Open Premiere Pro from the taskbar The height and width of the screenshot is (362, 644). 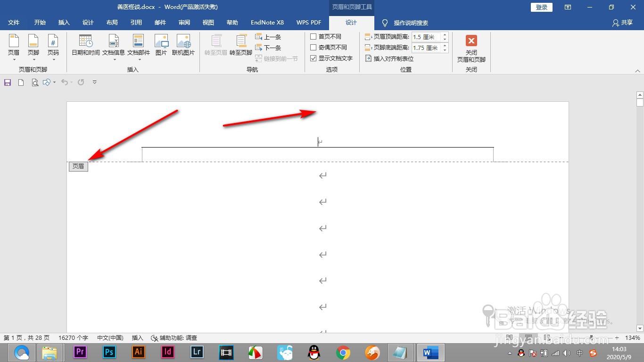[80, 352]
